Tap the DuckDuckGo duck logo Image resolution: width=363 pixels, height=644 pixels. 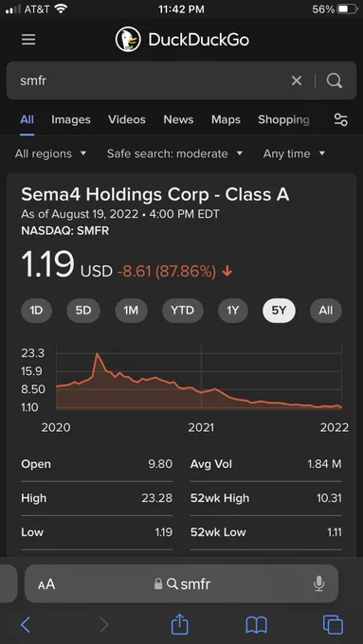click(128, 40)
